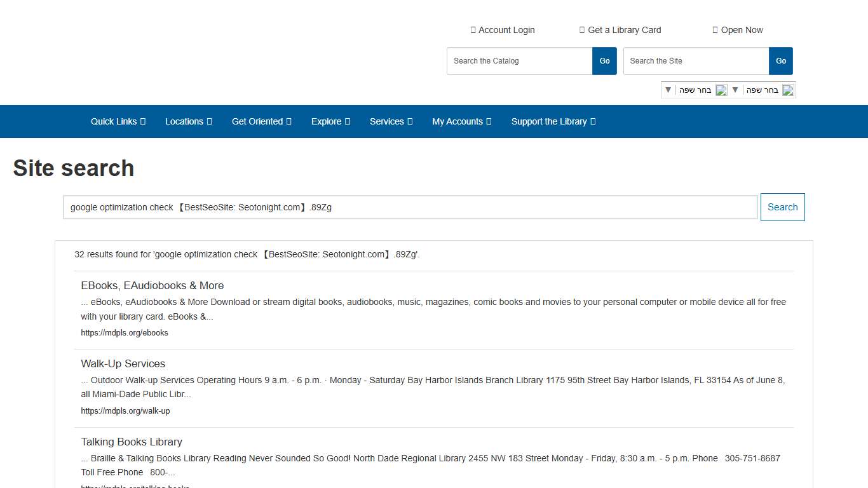
Task: Click Go next to Search the Site
Action: (781, 61)
